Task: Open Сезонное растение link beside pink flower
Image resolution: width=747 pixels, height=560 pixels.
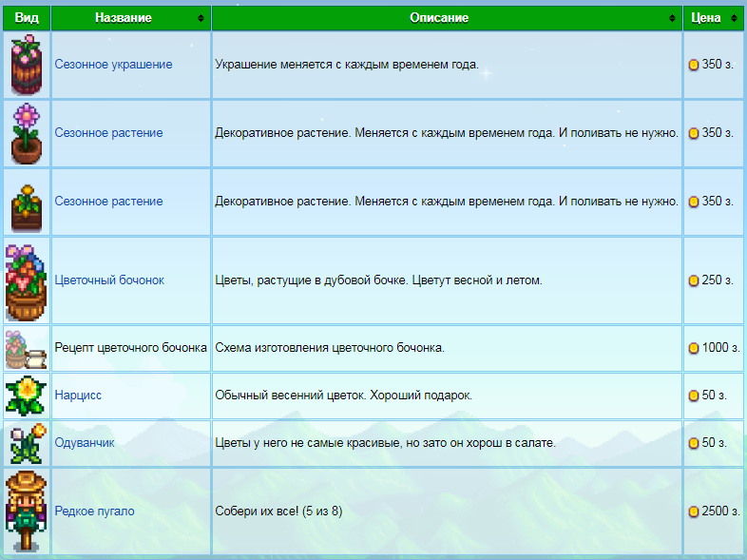Action: tap(108, 133)
